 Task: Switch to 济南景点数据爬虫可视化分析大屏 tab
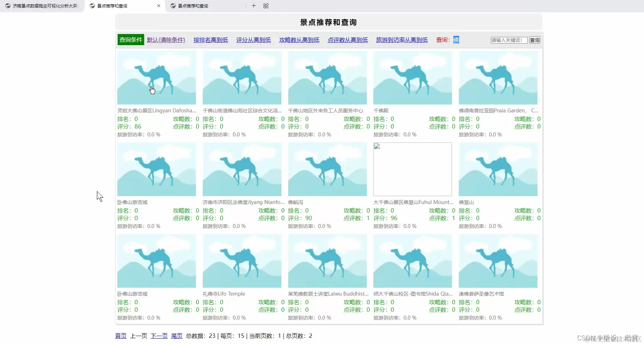[x=41, y=6]
